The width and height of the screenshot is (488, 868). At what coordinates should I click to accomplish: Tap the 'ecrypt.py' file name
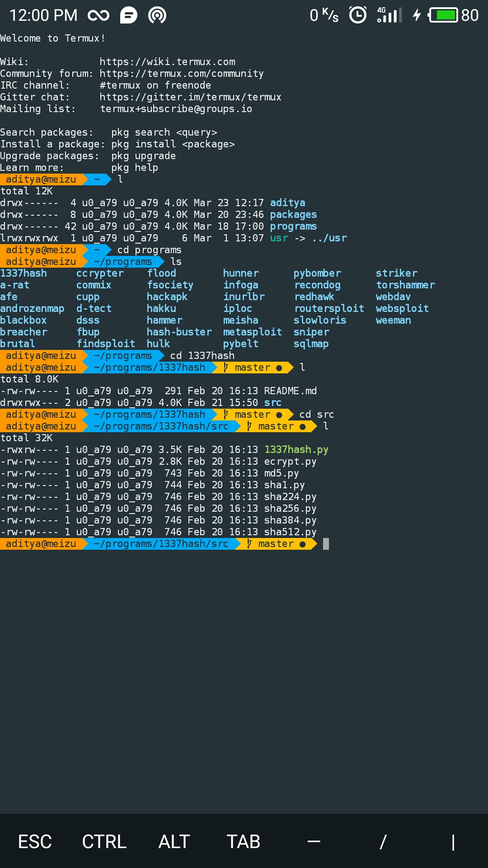(291, 462)
